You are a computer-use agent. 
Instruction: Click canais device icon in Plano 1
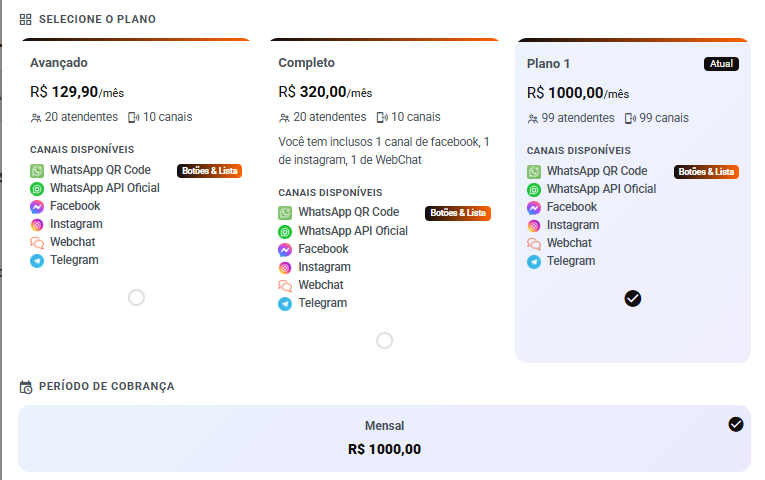coord(630,119)
